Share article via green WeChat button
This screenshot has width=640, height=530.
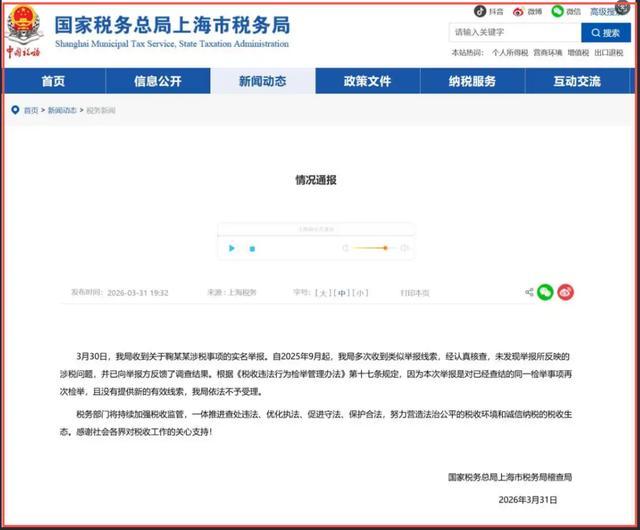coord(545,292)
